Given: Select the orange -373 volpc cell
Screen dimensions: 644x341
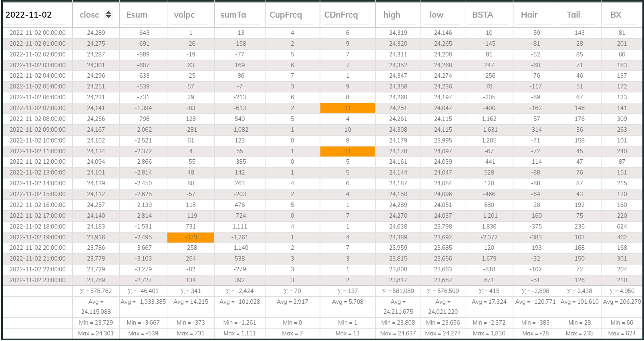Looking at the screenshot, I should 191,237.
